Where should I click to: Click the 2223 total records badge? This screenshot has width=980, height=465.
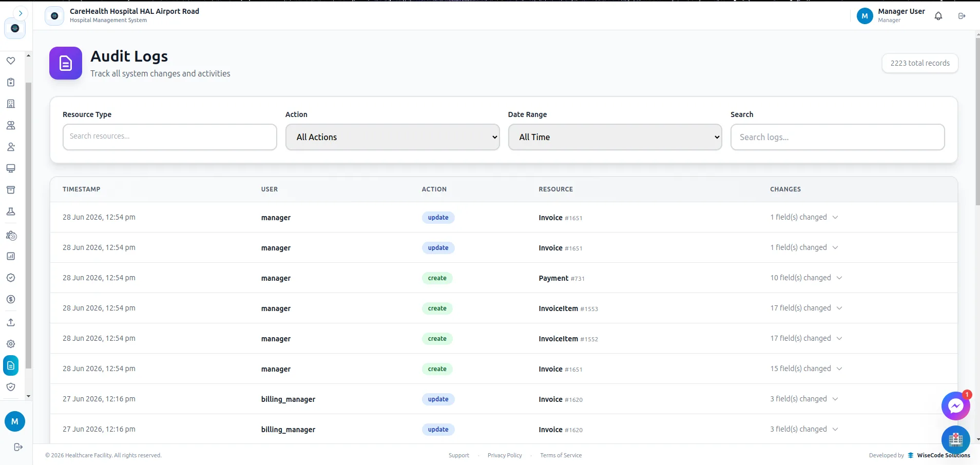tap(920, 63)
